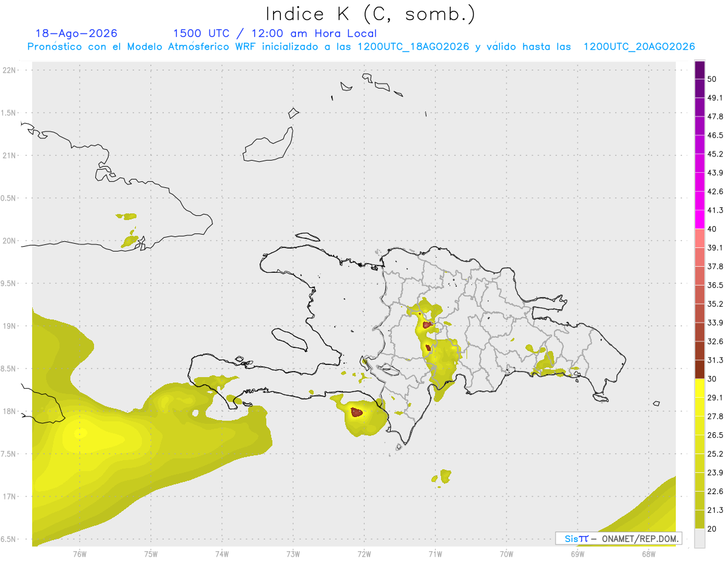728x562 pixels.
Task: Click the "18N" latitude label
Action: pos(9,411)
